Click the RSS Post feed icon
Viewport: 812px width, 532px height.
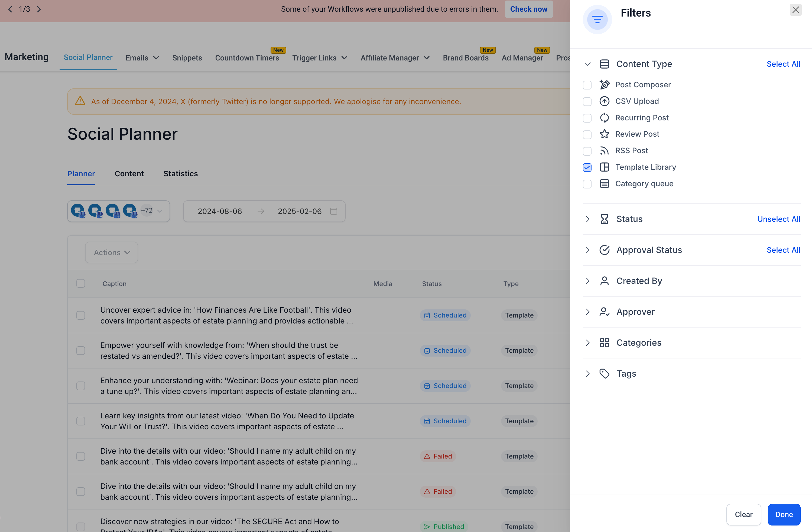pos(604,150)
